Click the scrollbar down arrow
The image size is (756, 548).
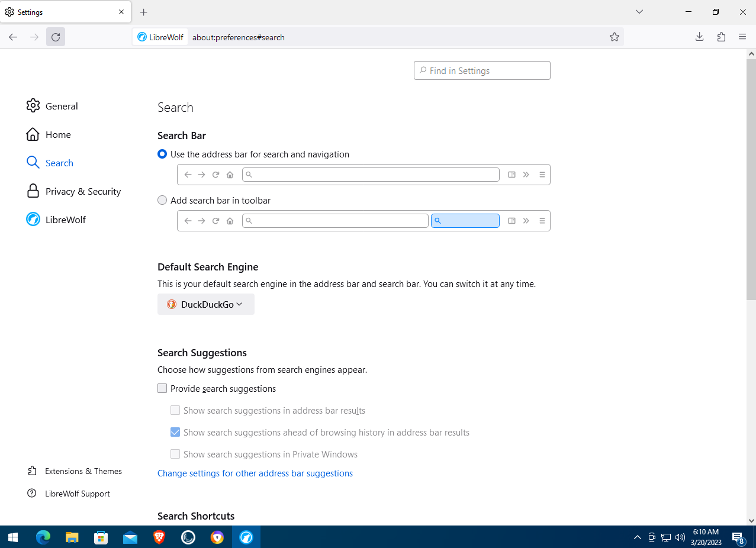point(751,521)
